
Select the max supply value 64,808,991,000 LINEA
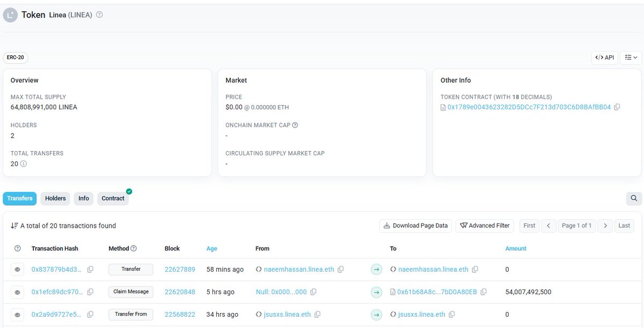click(44, 107)
